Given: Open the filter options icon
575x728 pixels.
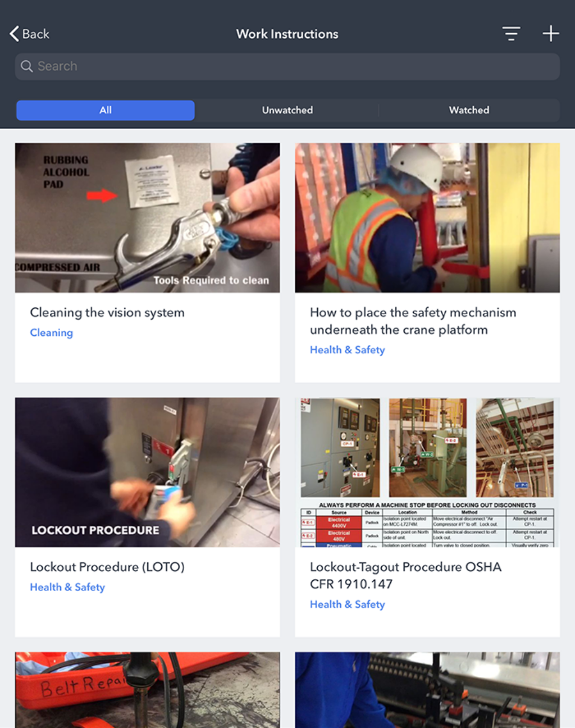Looking at the screenshot, I should pos(510,34).
